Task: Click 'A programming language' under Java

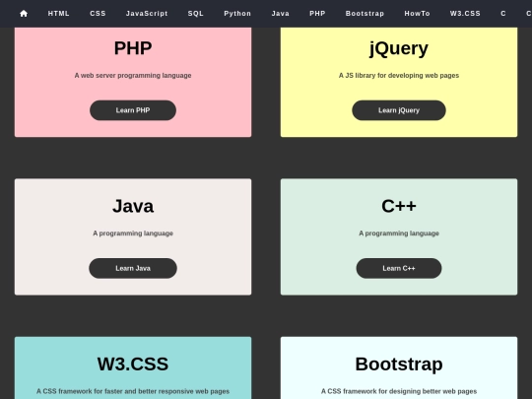Action: tap(133, 233)
